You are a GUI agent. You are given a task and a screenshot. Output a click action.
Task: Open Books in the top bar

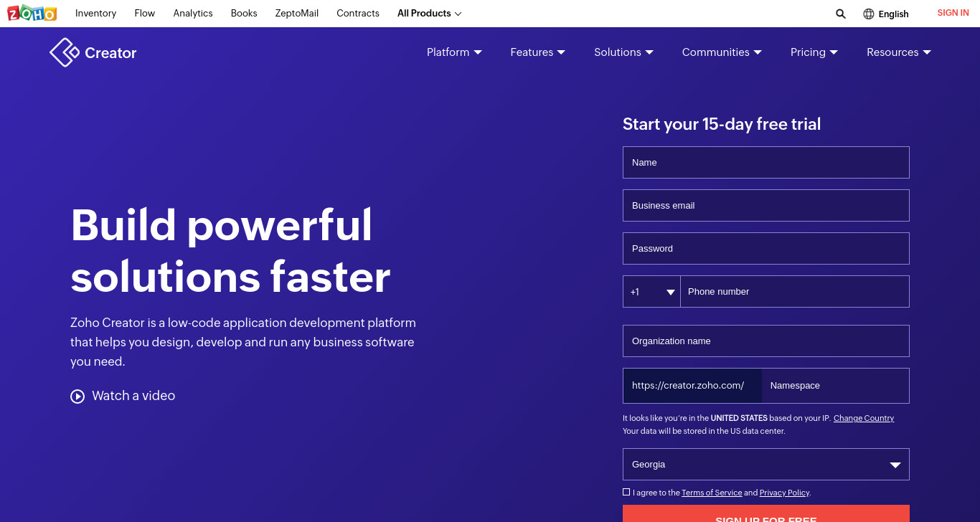click(x=244, y=14)
